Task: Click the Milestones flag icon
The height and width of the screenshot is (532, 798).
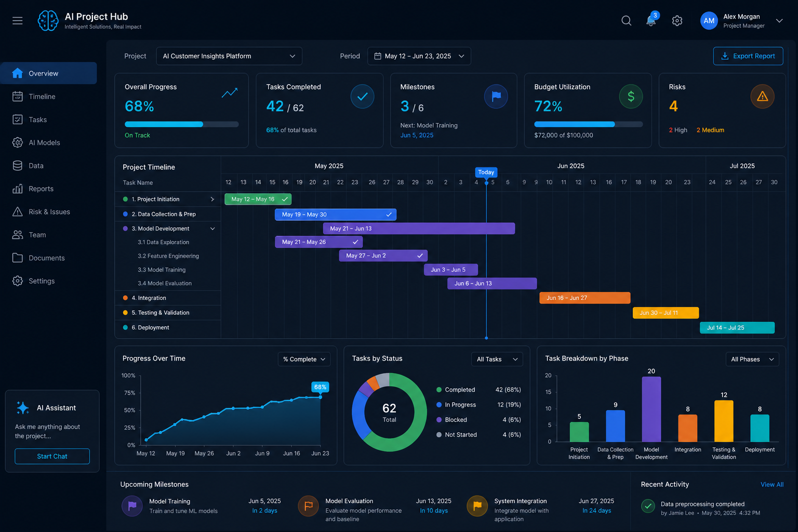Action: click(496, 97)
